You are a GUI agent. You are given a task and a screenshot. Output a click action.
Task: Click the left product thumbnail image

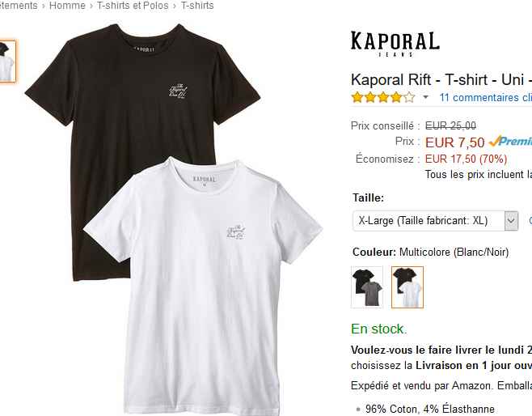[7, 62]
